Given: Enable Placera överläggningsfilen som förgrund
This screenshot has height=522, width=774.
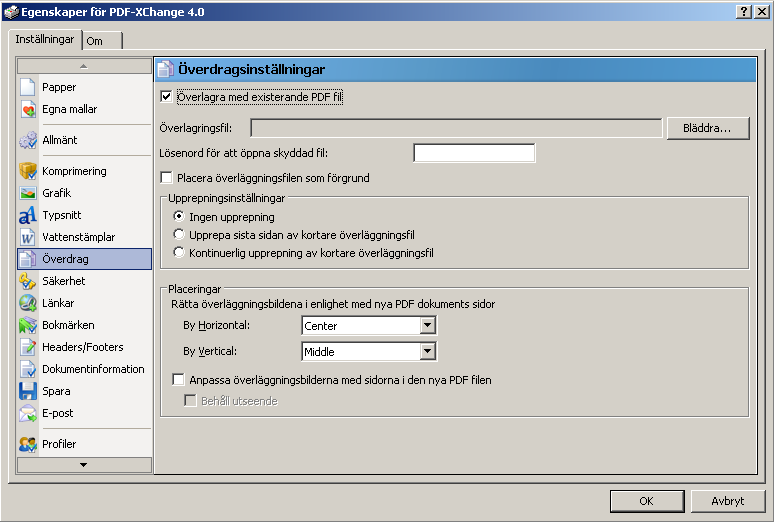Looking at the screenshot, I should (x=166, y=178).
